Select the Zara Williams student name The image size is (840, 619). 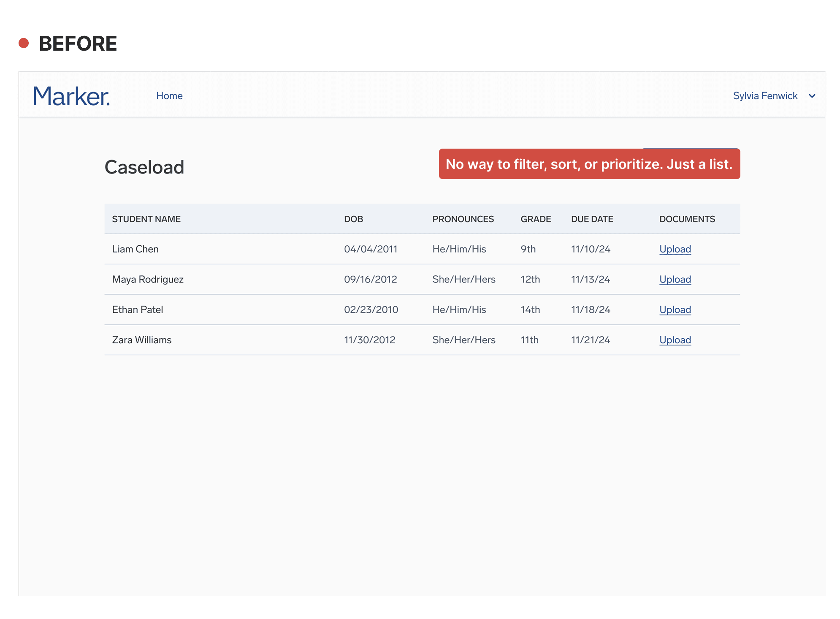(141, 340)
